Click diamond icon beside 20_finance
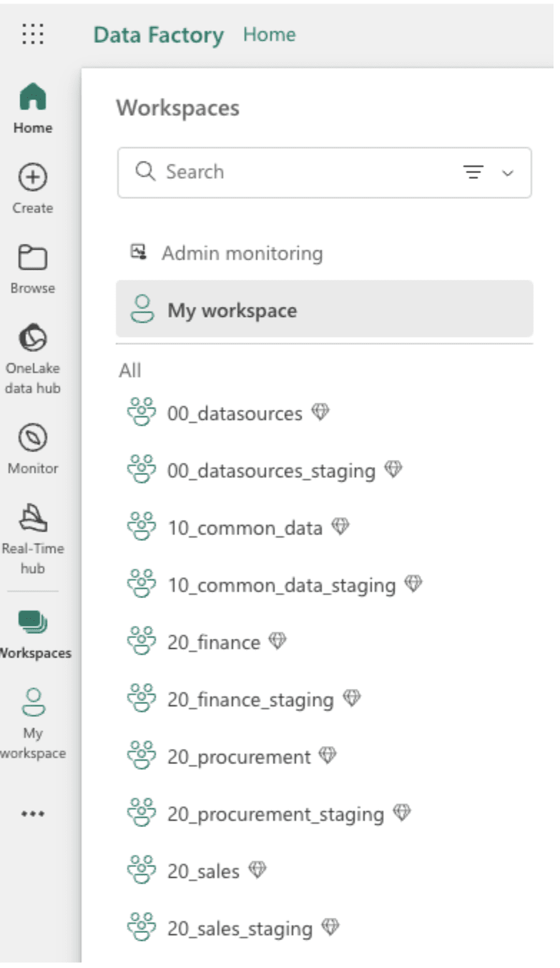 pos(277,641)
